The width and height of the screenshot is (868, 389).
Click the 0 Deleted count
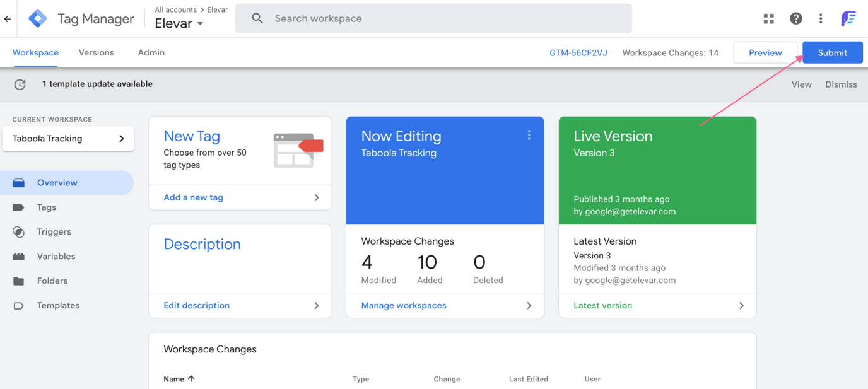[x=479, y=262]
